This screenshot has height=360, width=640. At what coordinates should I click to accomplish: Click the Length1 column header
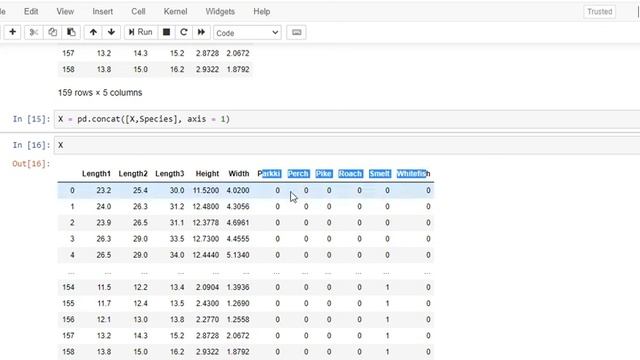point(96,173)
